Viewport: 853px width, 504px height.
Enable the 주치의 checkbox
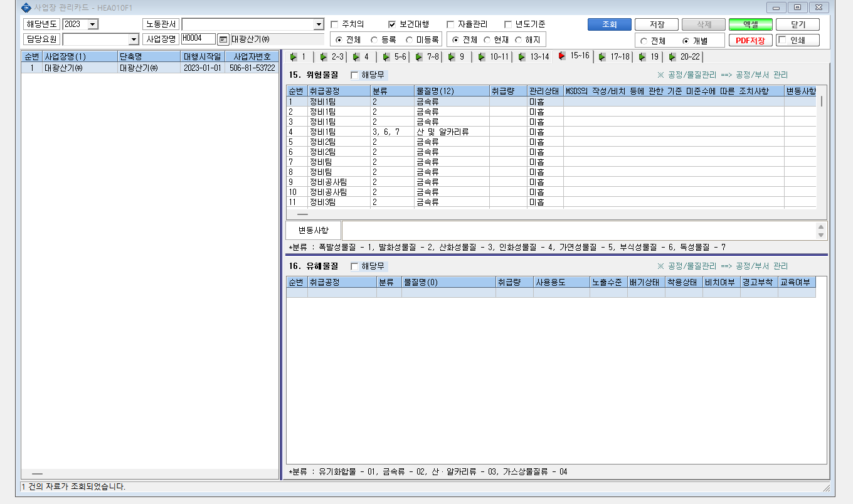point(334,24)
